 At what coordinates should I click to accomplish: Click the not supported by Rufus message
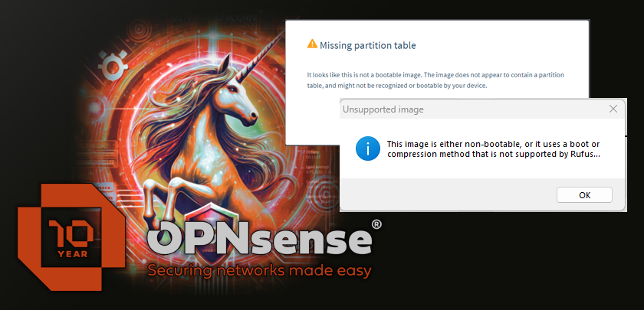click(x=494, y=150)
